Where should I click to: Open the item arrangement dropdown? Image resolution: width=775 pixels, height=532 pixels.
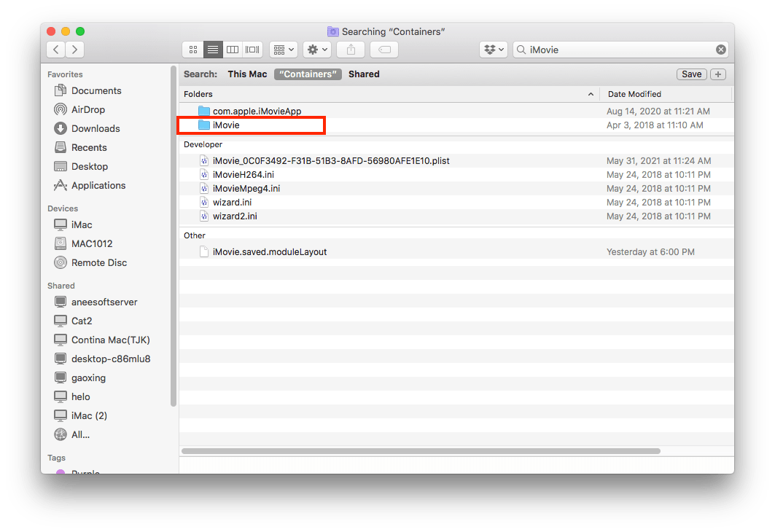(283, 49)
